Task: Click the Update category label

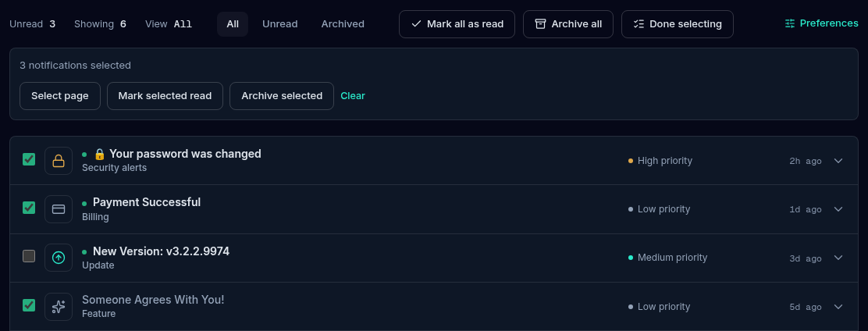Action: click(98, 265)
